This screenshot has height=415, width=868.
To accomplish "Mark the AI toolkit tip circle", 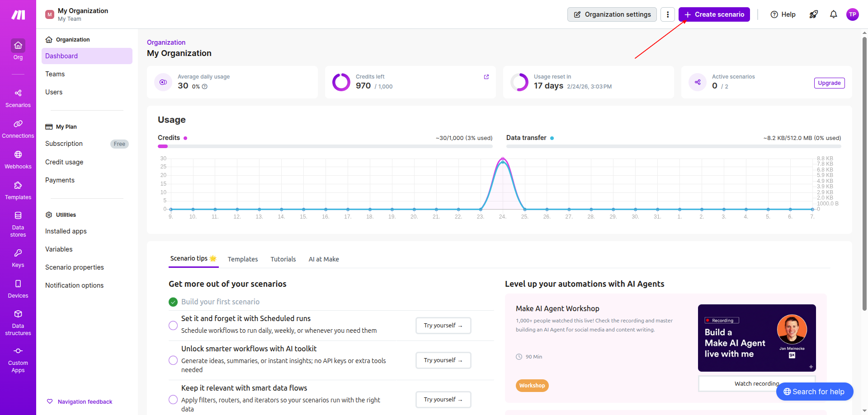I will [x=173, y=360].
